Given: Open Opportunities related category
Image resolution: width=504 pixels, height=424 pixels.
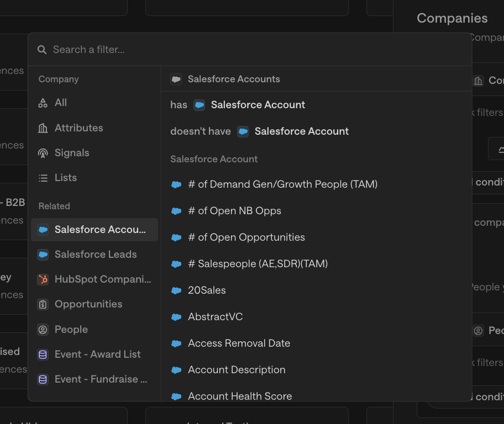Looking at the screenshot, I should 94,304.
